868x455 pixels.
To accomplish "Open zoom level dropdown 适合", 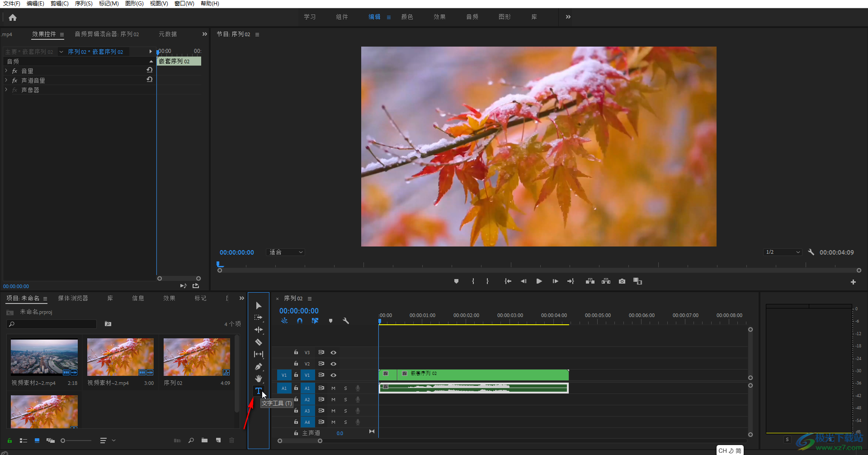I will pyautogui.click(x=286, y=252).
